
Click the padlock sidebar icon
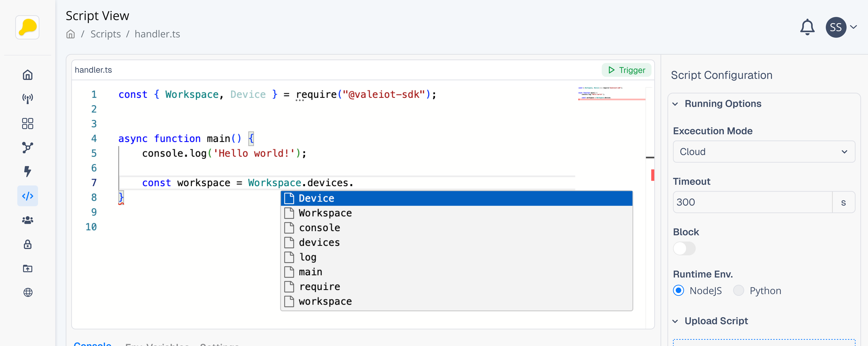coord(28,244)
